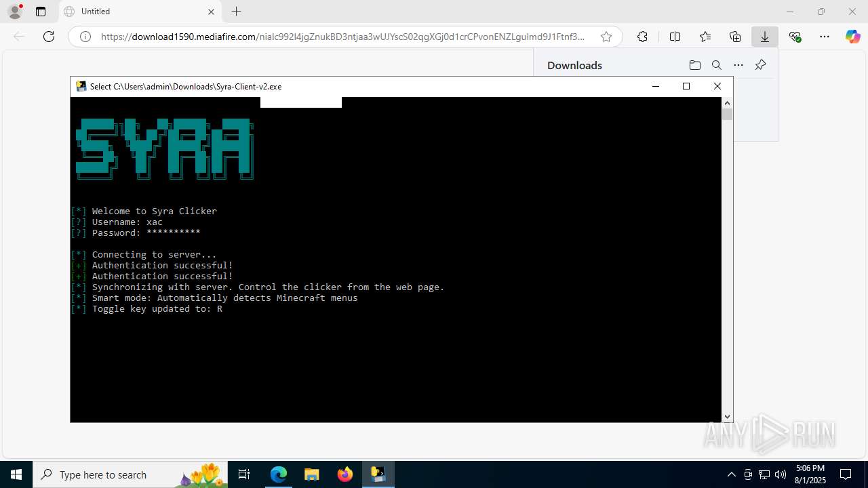Search downloads with magnifier icon
Viewport: 868px width, 488px height.
[x=716, y=65]
